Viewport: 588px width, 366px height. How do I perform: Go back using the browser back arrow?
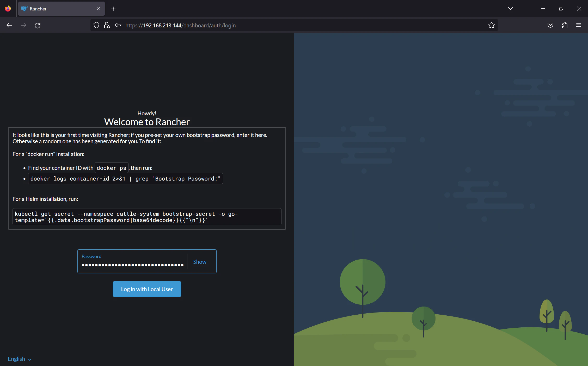point(9,25)
